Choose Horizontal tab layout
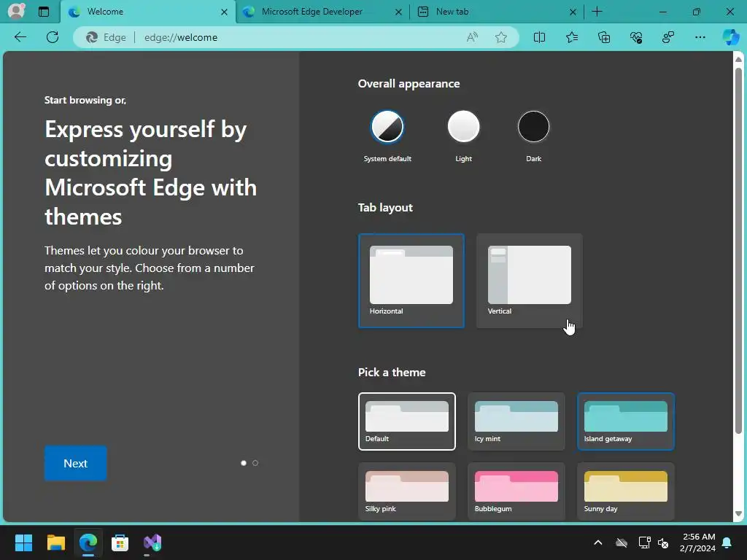The height and width of the screenshot is (560, 747). point(411,281)
